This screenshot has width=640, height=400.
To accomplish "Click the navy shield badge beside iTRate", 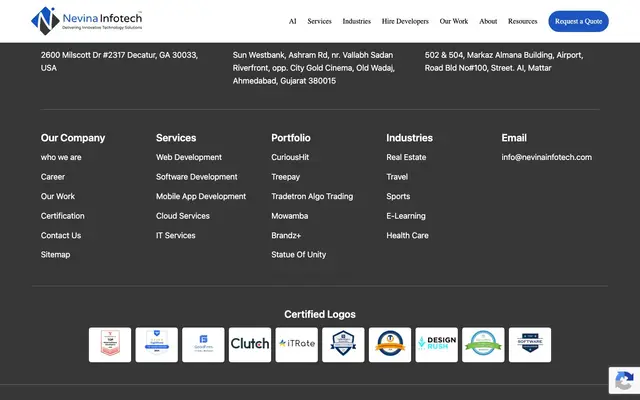I will 343,344.
